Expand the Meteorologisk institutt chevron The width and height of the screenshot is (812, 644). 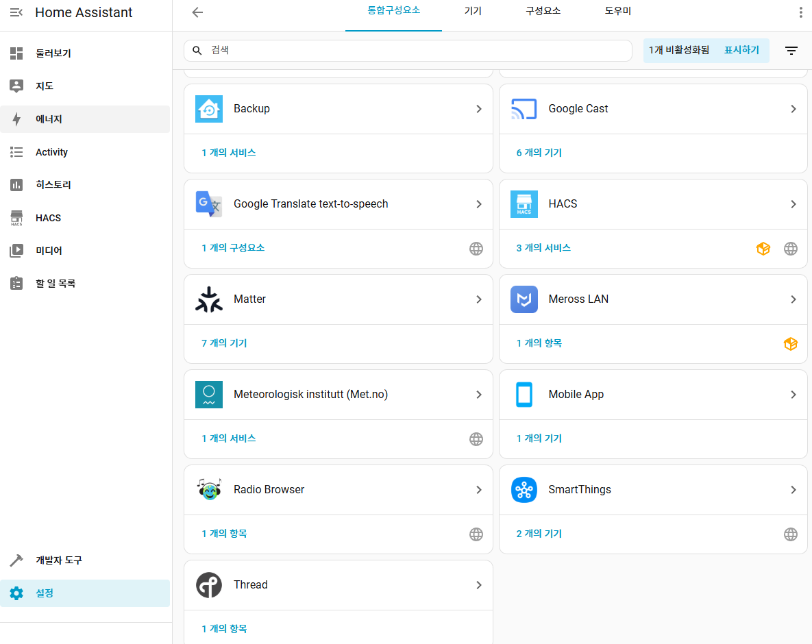click(479, 395)
